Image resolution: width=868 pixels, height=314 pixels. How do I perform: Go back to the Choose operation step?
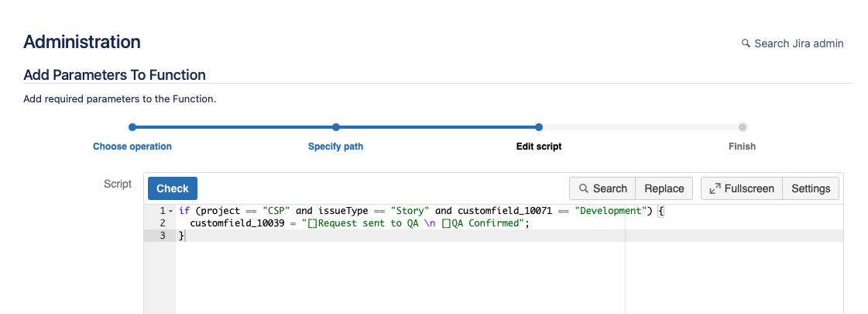point(132,147)
